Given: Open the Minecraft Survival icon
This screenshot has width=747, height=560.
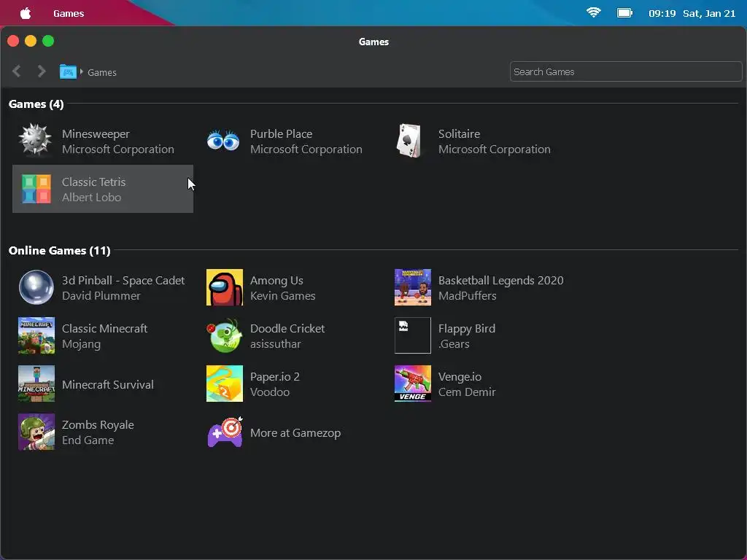Looking at the screenshot, I should point(36,384).
